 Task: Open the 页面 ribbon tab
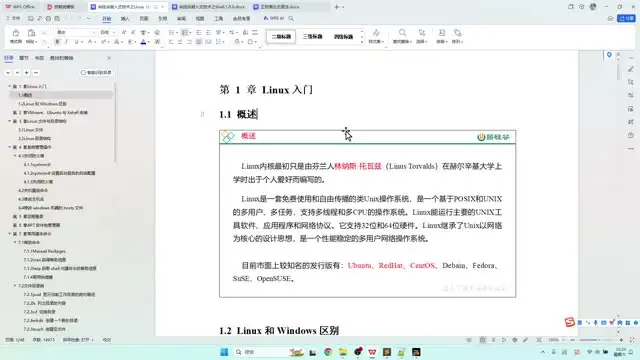pyautogui.click(x=144, y=19)
